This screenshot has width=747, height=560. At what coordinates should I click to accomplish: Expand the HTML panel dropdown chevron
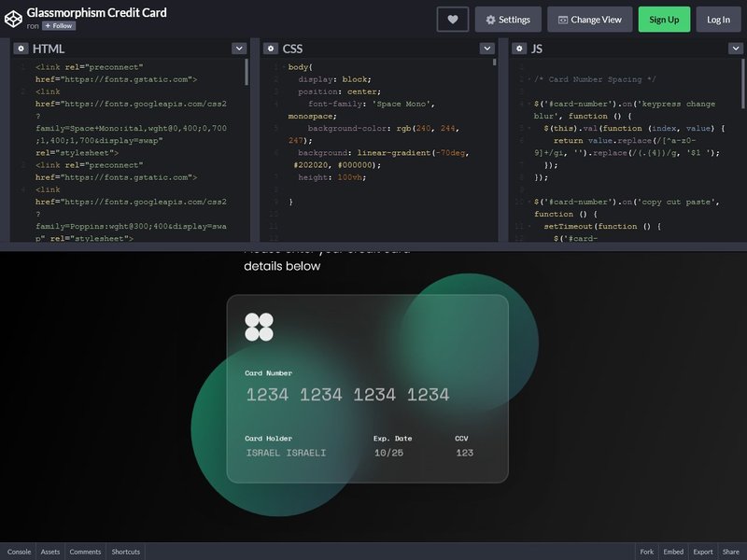pos(239,49)
